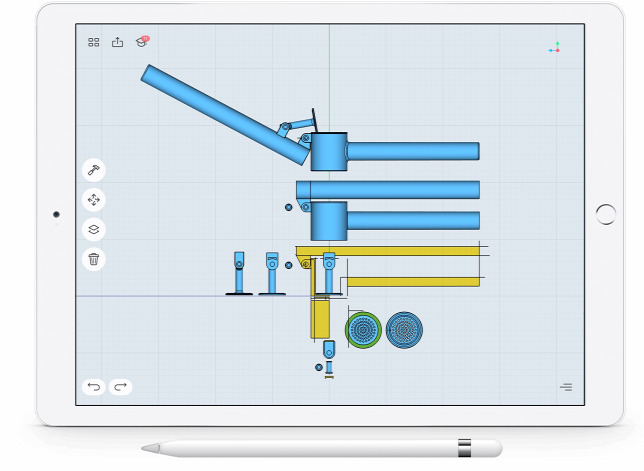Select the leftmost blue stand with base
Image resolution: width=644 pixels, height=471 pixels.
pos(239,273)
